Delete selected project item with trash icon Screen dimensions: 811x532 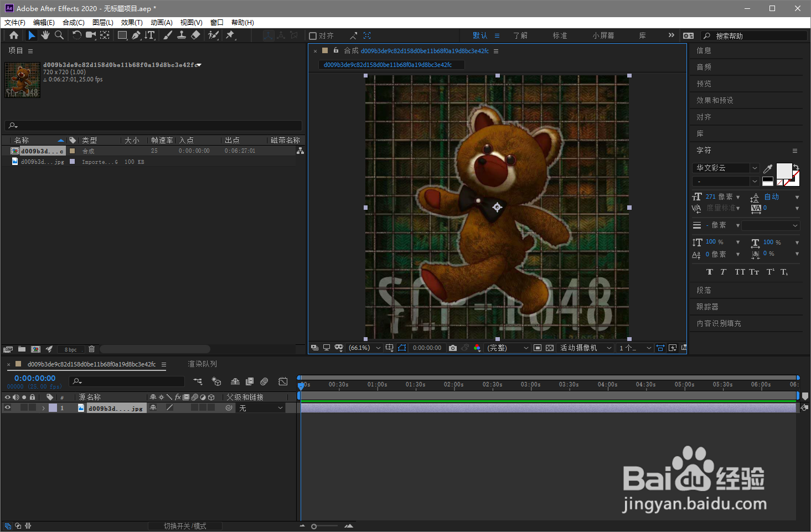coord(92,349)
